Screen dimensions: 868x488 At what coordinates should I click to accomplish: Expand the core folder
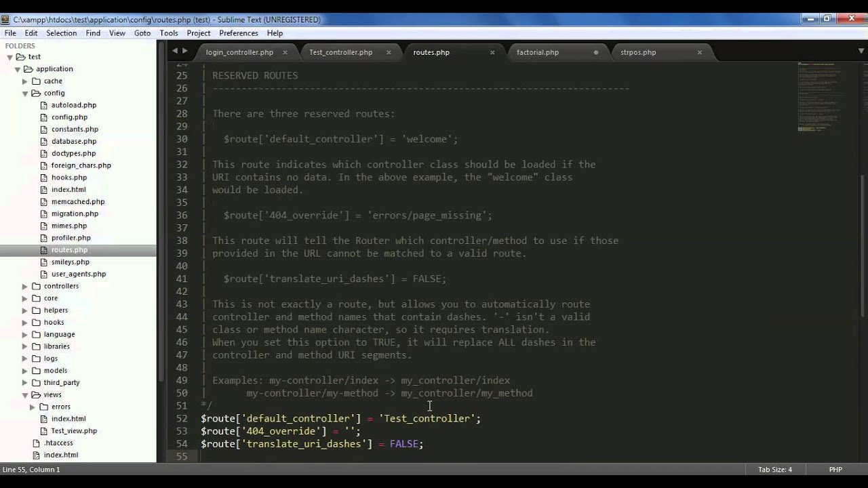pyautogui.click(x=25, y=298)
